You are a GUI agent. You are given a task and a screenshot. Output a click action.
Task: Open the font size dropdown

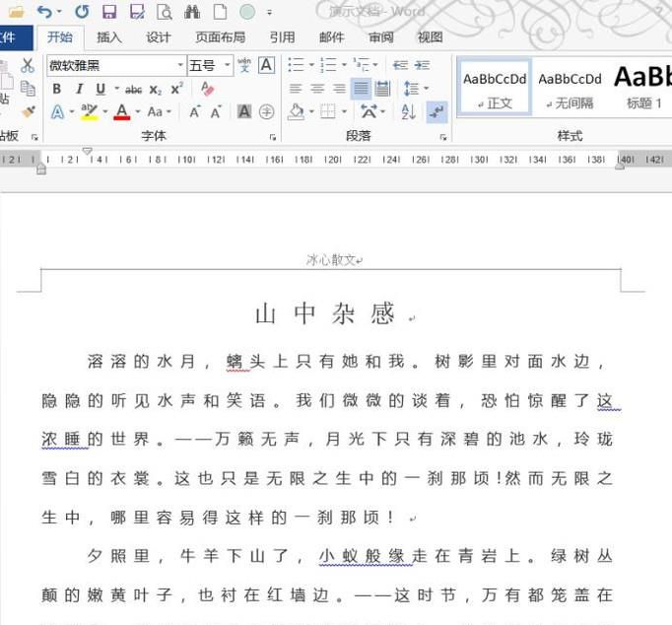[228, 66]
